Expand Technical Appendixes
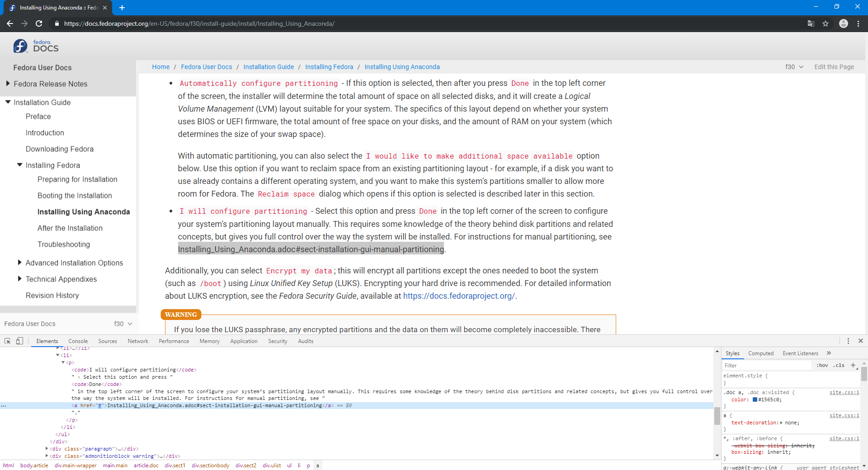 pyautogui.click(x=19, y=279)
